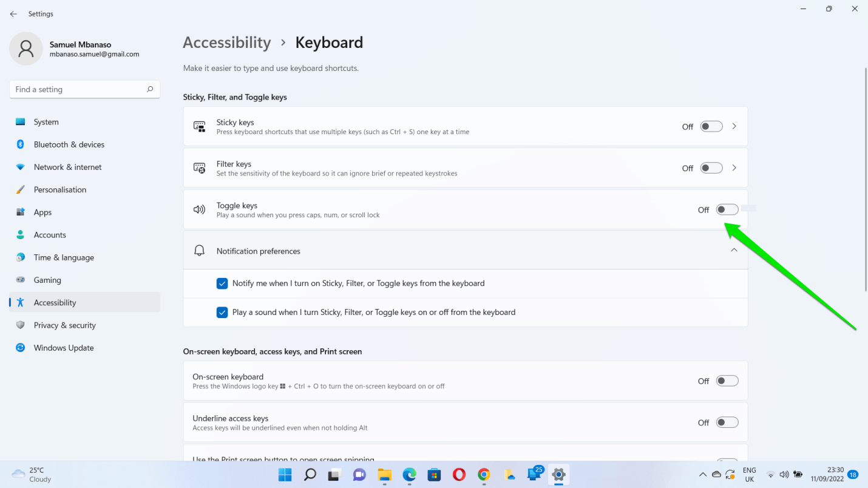This screenshot has width=868, height=488.
Task: Enable the Sticky keys toggle
Action: 711,126
